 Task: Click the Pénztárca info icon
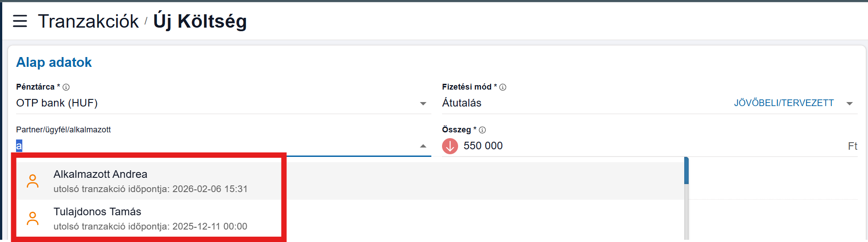click(66, 87)
